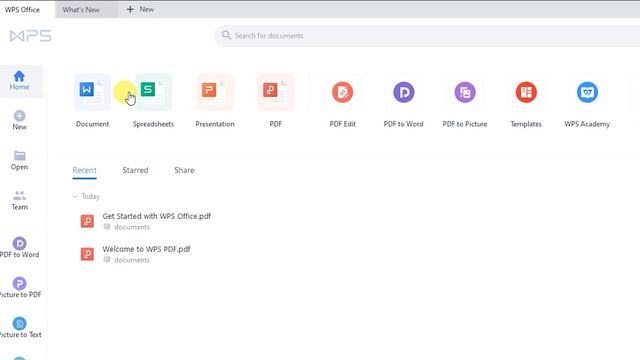Click the WPS logo
Image resolution: width=640 pixels, height=360 pixels.
click(31, 36)
